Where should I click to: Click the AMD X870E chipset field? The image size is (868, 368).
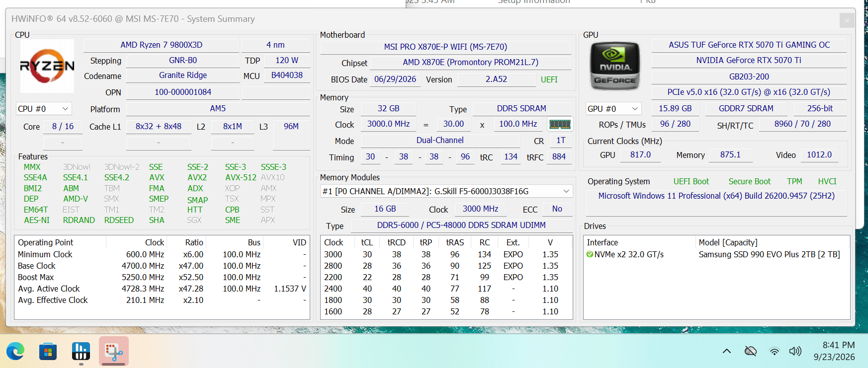pos(470,62)
